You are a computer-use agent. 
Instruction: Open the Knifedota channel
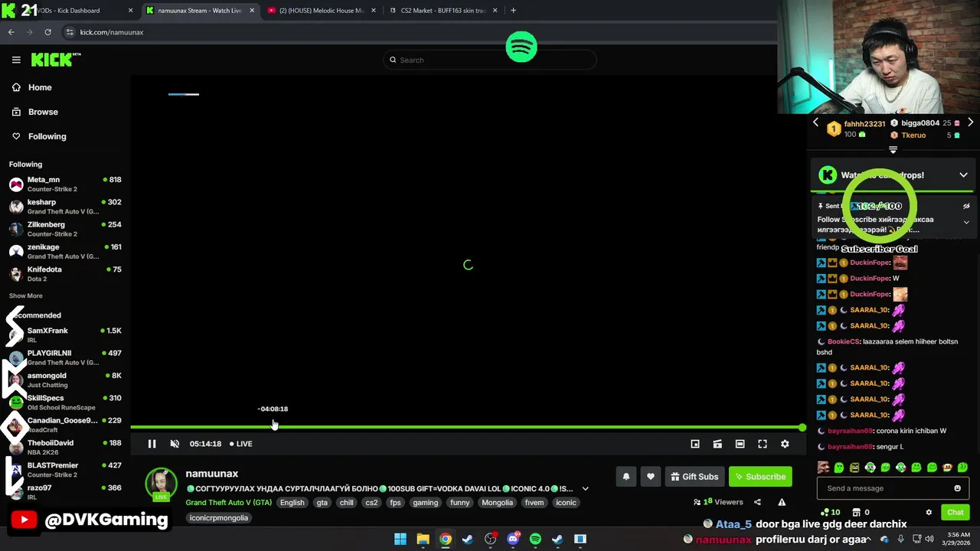click(x=65, y=274)
